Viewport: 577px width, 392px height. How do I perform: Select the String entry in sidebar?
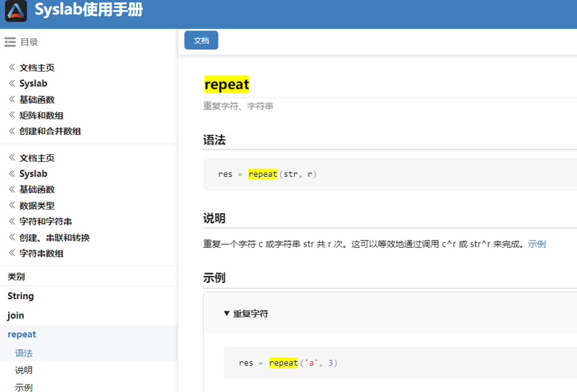(21, 296)
